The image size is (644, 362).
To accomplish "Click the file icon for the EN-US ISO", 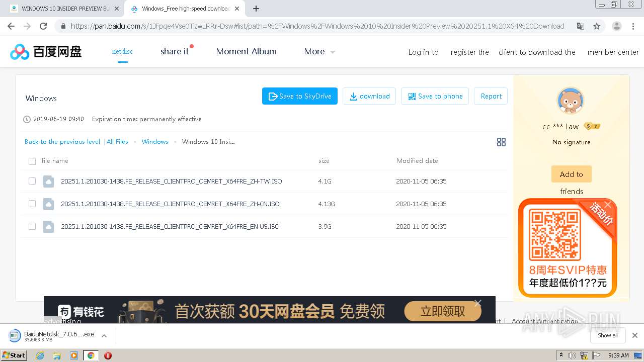I will click(48, 226).
